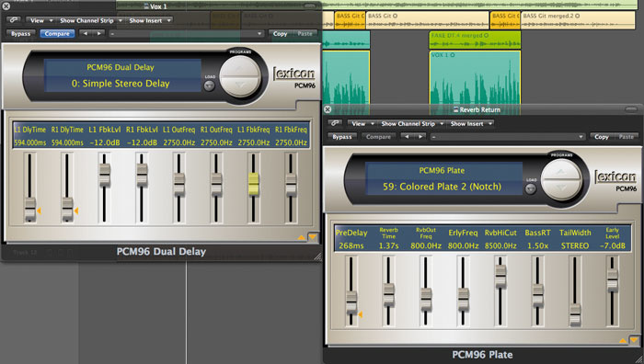Toggle Bypass in Reverb Return window
Image resolution: width=644 pixels, height=364 pixels.
click(342, 137)
